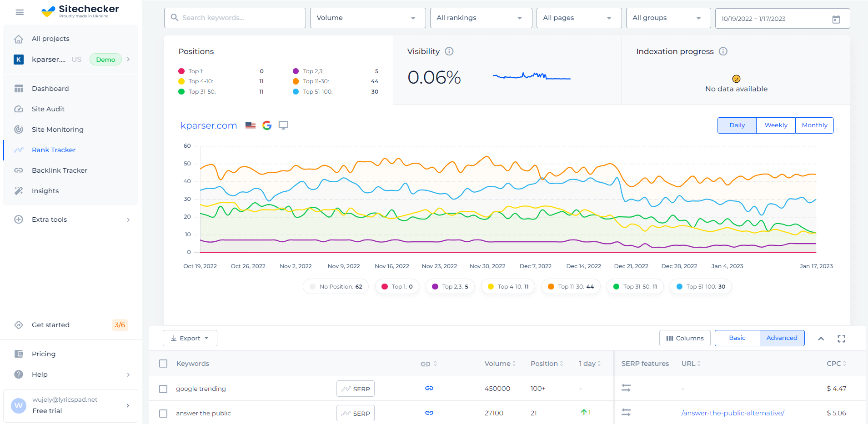Open the Export dropdown button
This screenshot has width=868, height=424.
click(190, 338)
